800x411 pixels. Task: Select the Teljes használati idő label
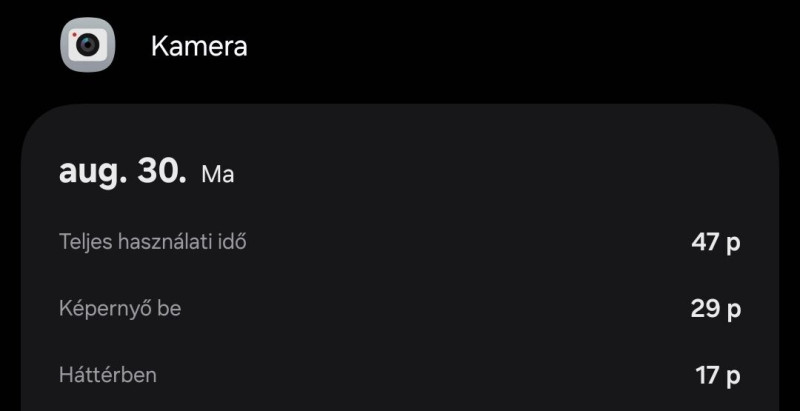pos(153,242)
